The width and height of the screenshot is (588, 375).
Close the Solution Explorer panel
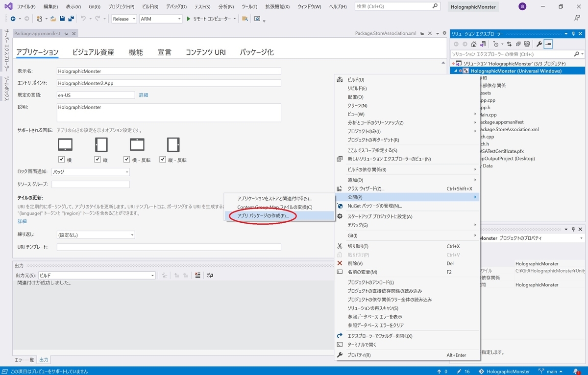point(580,34)
